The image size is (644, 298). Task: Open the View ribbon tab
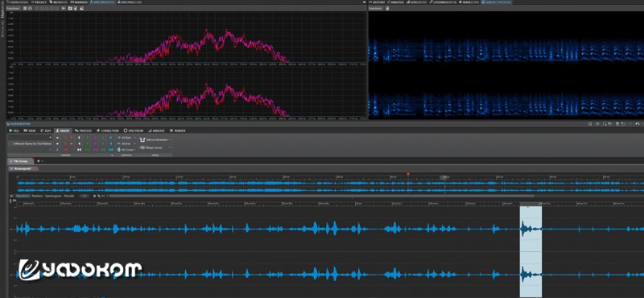(x=30, y=130)
